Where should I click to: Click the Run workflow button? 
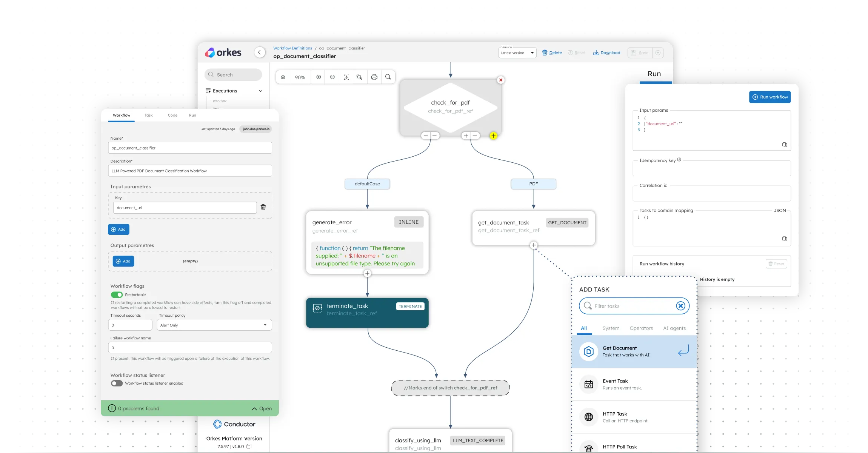pos(770,97)
